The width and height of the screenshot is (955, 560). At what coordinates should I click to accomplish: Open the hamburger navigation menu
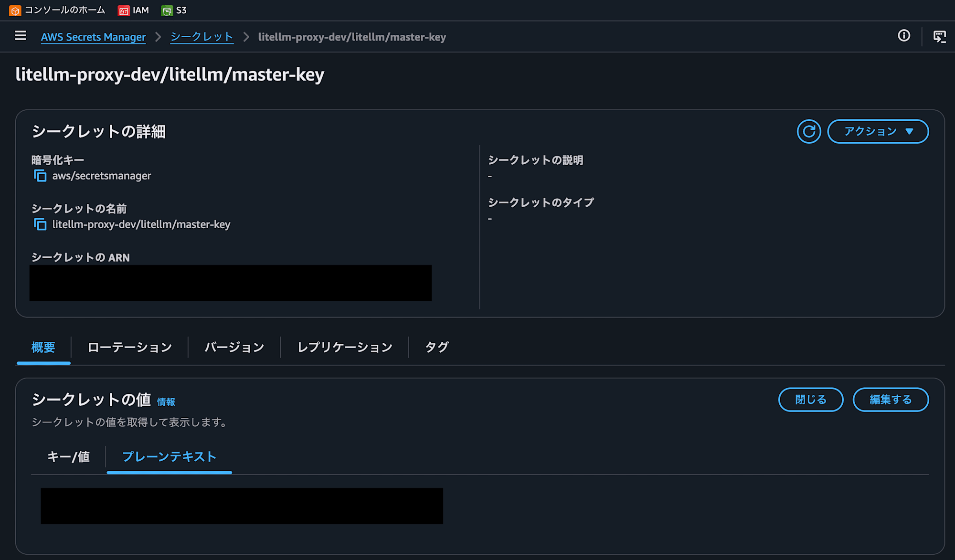(21, 36)
